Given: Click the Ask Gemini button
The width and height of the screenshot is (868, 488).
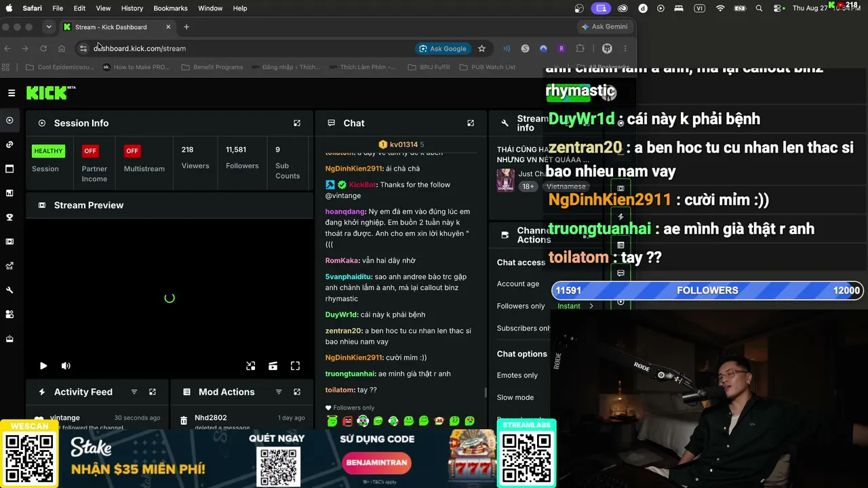Looking at the screenshot, I should click(604, 27).
